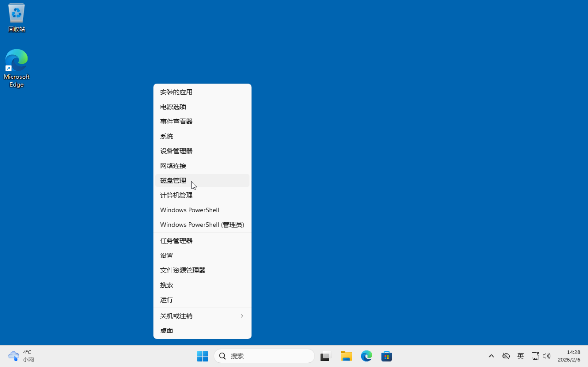
Task: Open Microsoft Store from taskbar
Action: tap(386, 356)
